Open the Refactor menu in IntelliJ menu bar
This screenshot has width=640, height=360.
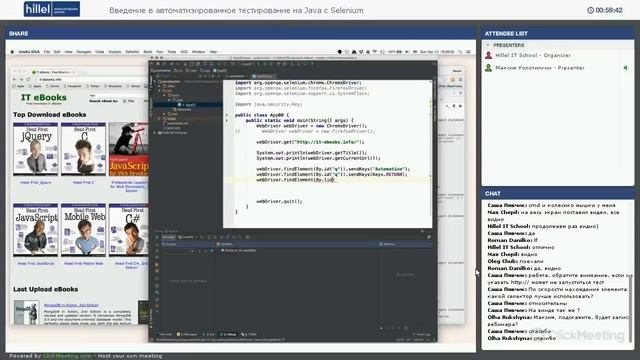[132, 52]
